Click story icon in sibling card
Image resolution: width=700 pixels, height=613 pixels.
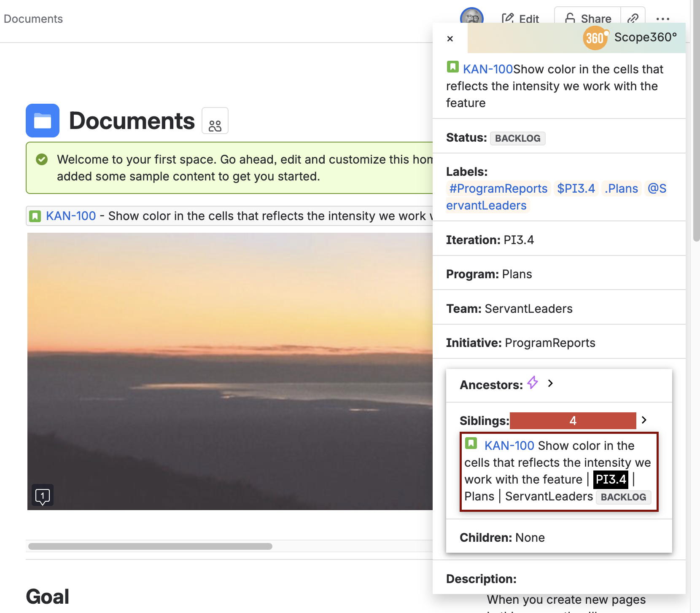471,443
